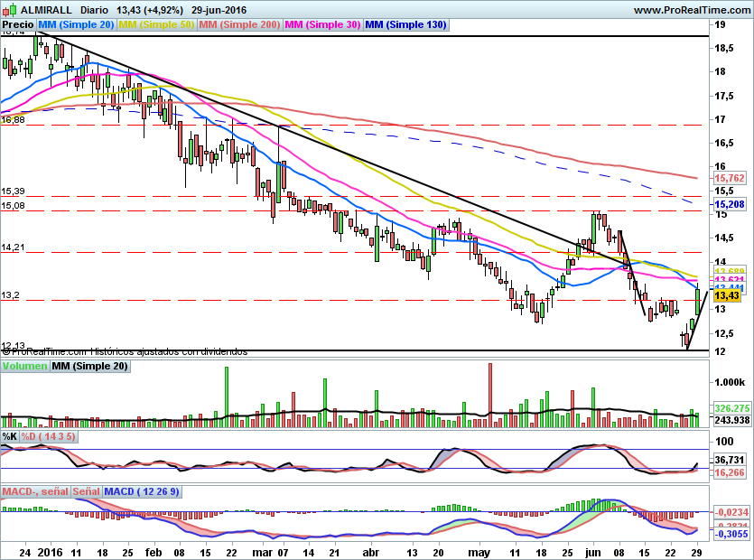Click the 326.275 volume value tag
Viewport: 754px width, 560px height.
[732, 407]
